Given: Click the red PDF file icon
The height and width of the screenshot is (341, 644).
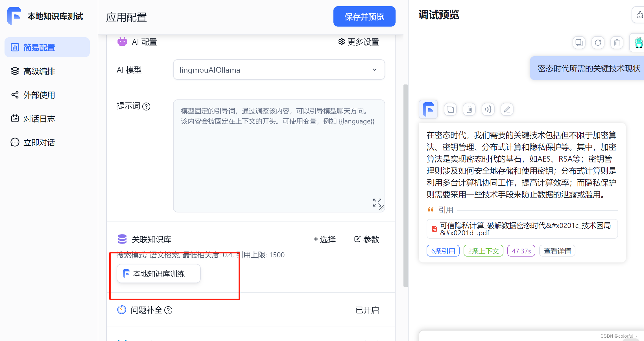Looking at the screenshot, I should coord(435,229).
